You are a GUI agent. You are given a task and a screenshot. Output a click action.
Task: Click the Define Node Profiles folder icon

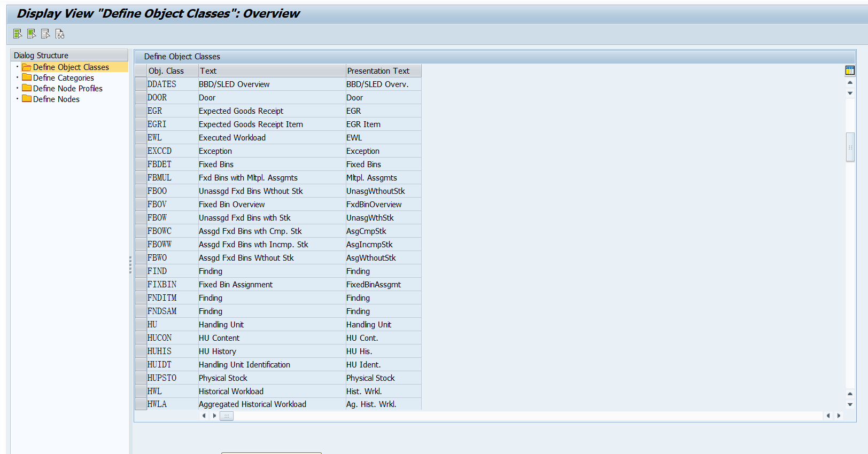[27, 88]
